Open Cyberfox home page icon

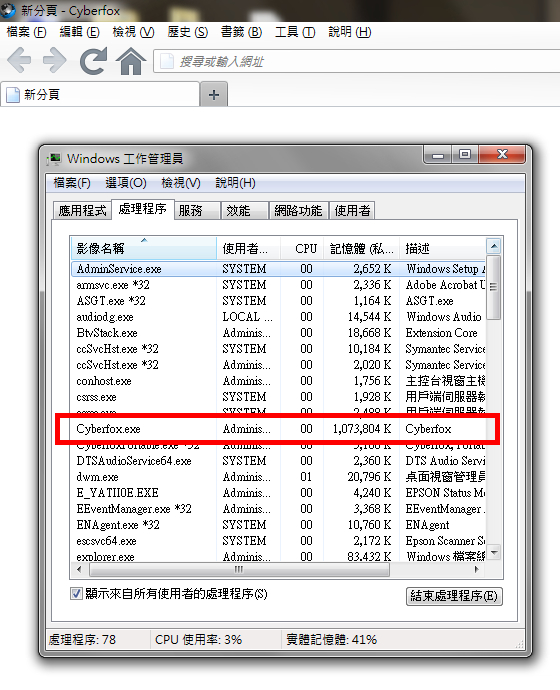coord(131,60)
